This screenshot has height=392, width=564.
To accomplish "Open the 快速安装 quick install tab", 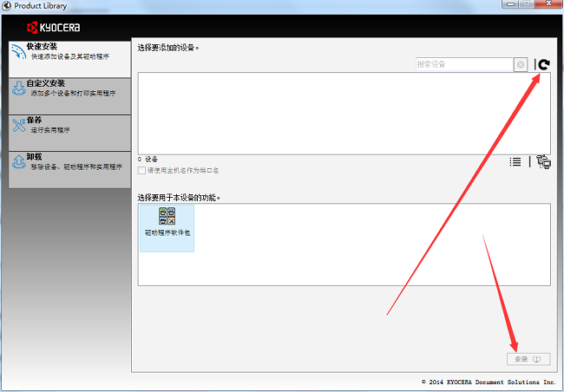I will click(69, 59).
